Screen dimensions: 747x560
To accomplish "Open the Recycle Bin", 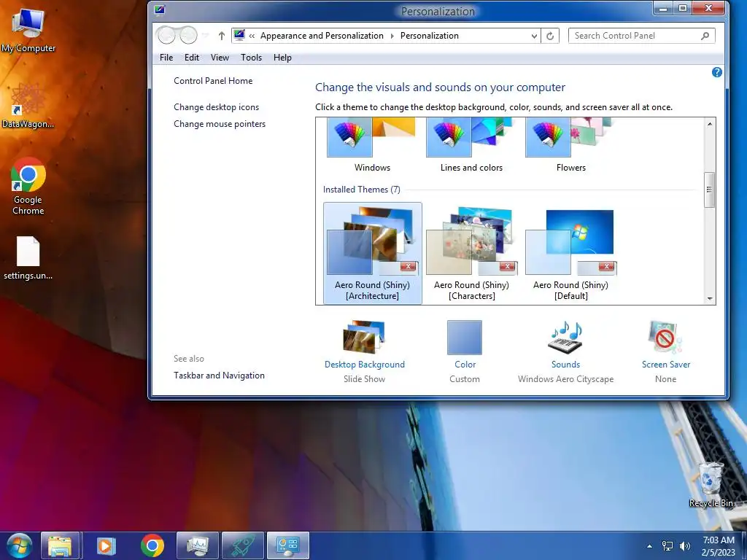I will point(711,485).
